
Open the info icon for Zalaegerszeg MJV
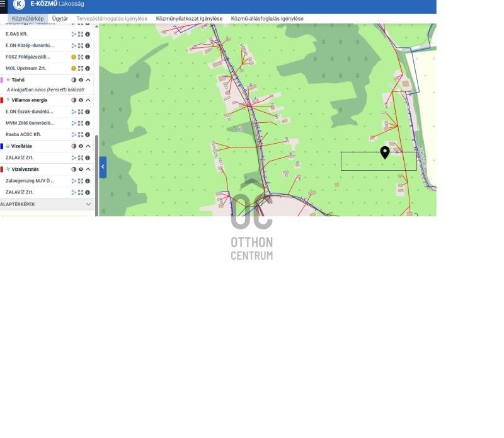tap(88, 181)
